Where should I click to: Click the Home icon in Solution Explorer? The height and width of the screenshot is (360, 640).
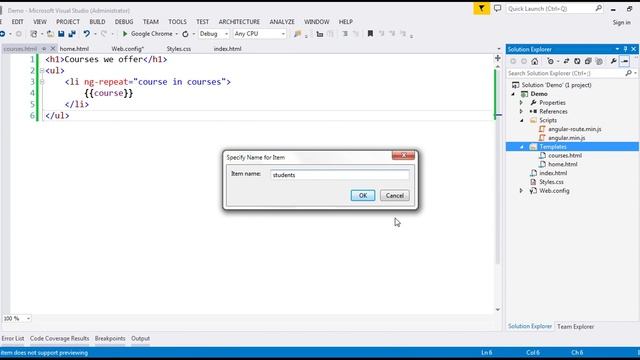[x=535, y=61]
